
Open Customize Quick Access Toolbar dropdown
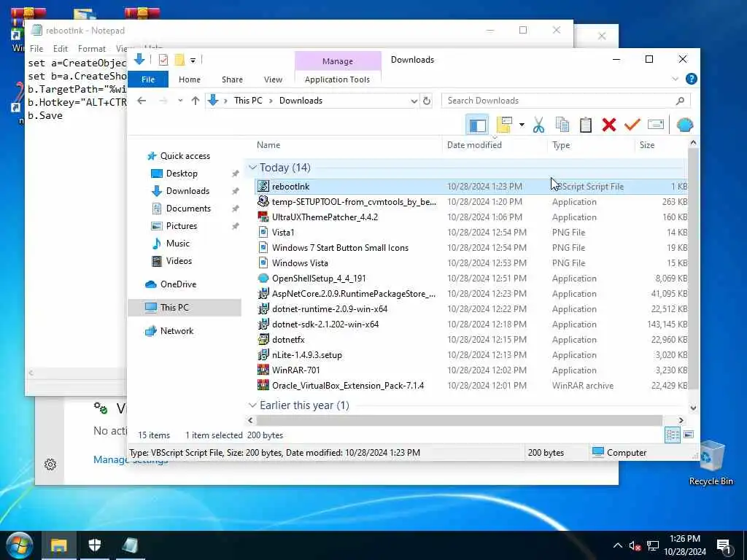pos(193,61)
